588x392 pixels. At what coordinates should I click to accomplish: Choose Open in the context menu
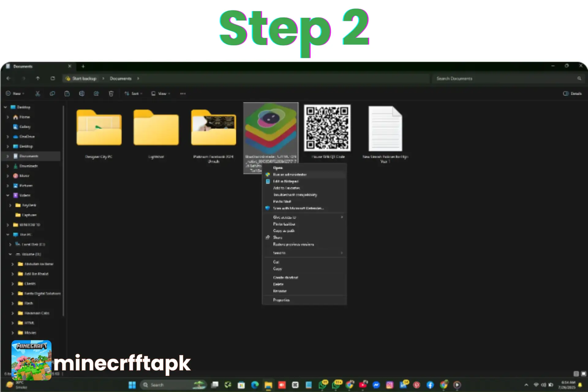[x=304, y=168]
